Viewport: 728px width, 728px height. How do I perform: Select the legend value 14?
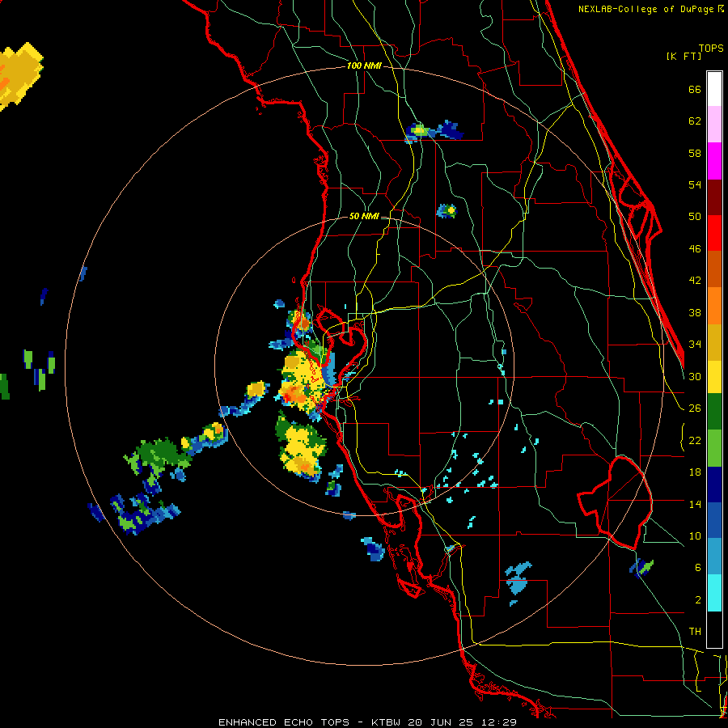tap(695, 504)
